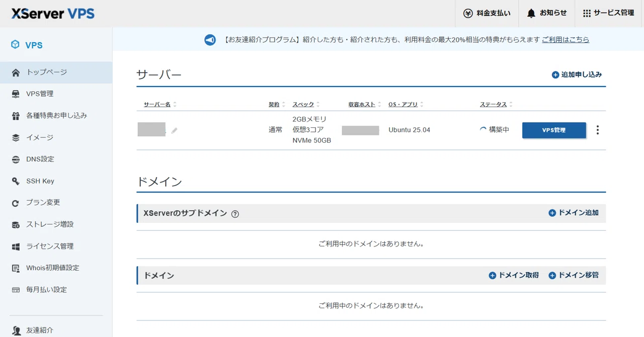This screenshot has width=644, height=337.
Task: Click the Ubuntu 25.04 cell
Action: click(410, 130)
